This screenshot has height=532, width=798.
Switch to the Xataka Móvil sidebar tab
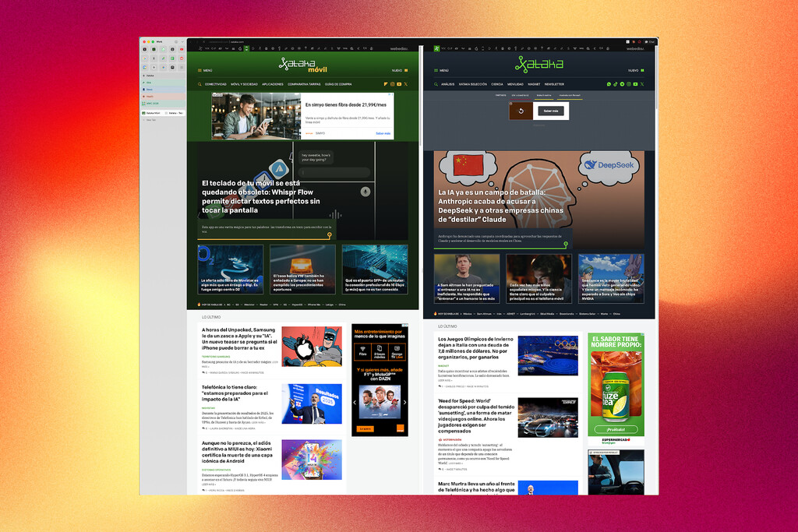tap(151, 113)
